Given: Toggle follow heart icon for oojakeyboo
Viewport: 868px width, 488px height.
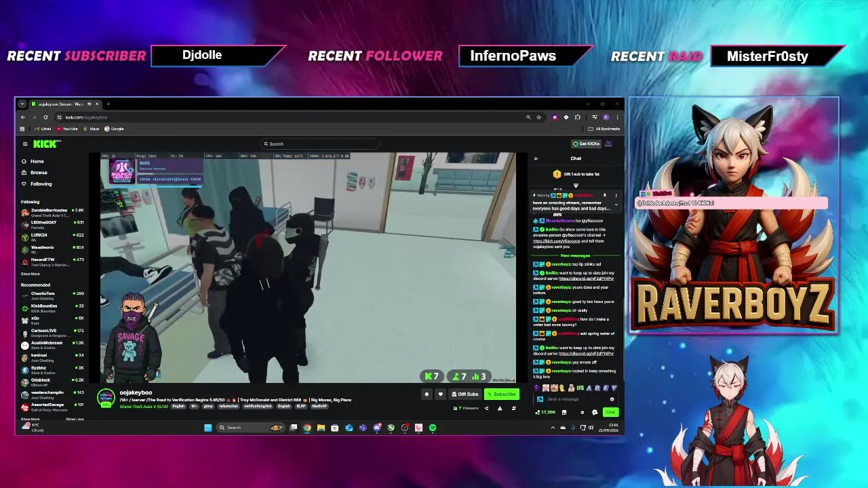Looking at the screenshot, I should pos(440,394).
